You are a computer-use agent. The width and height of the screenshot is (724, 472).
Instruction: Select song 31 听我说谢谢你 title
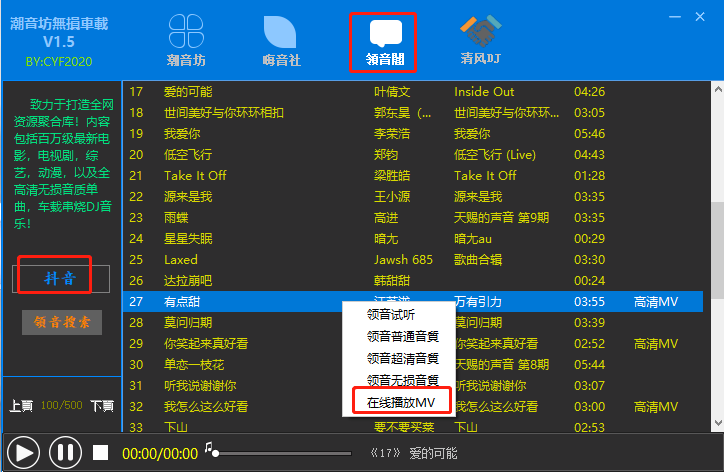(x=200, y=386)
